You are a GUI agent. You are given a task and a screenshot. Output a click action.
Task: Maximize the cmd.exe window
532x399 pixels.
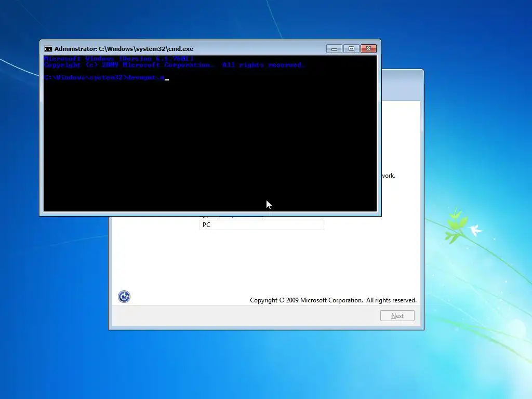click(x=351, y=49)
